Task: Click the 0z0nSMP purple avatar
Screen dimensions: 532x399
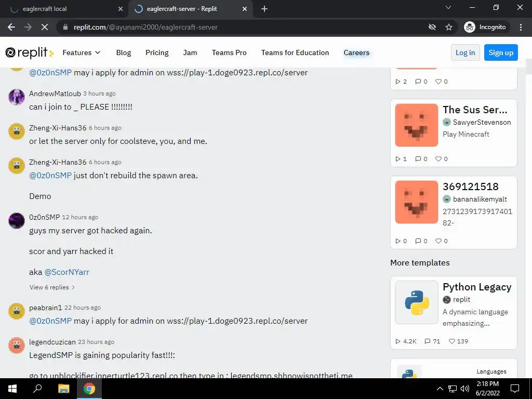Action: [x=16, y=220]
